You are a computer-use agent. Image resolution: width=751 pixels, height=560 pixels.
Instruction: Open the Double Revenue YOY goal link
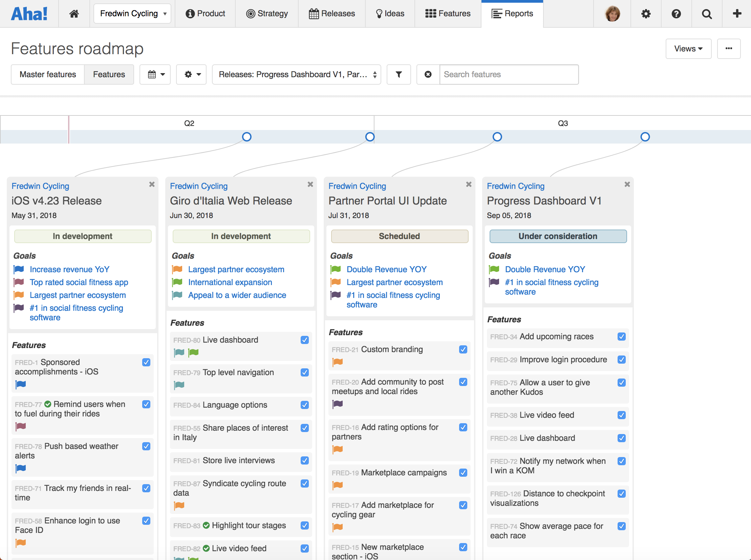coord(386,269)
